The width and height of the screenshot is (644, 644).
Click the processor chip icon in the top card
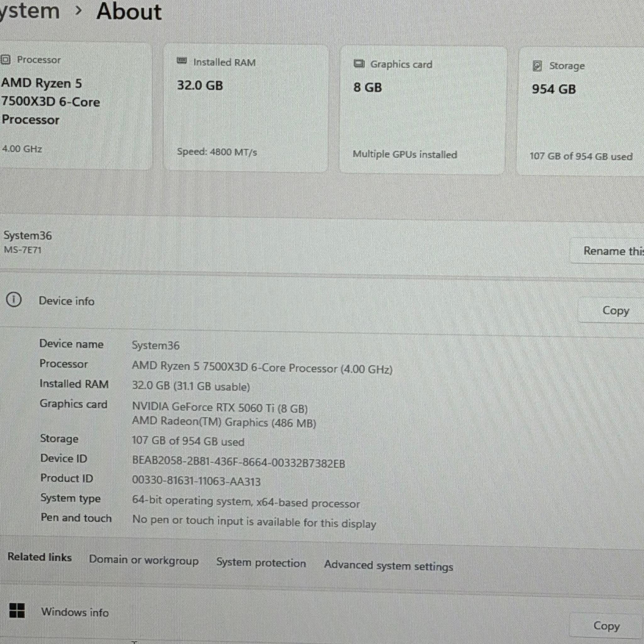coord(5,60)
